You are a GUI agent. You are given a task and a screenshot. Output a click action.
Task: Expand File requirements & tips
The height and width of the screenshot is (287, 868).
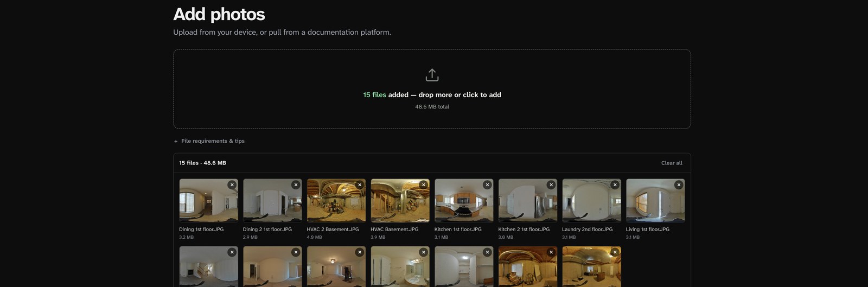click(x=209, y=141)
